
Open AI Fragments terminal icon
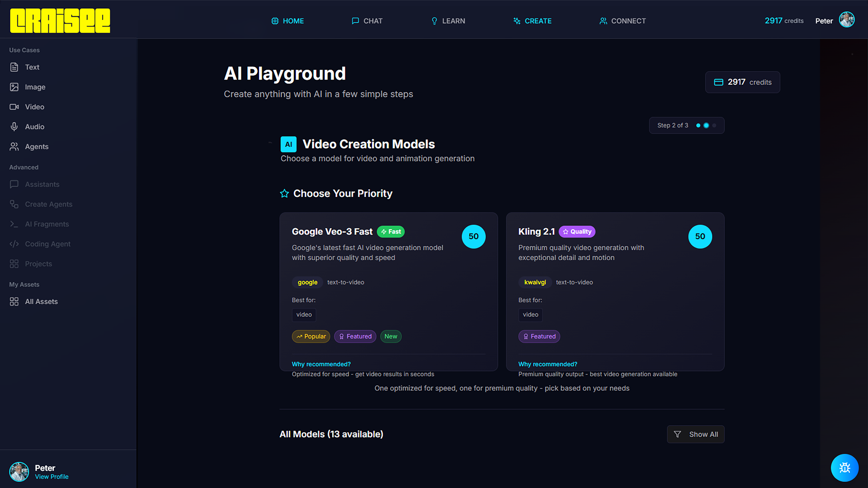[14, 224]
